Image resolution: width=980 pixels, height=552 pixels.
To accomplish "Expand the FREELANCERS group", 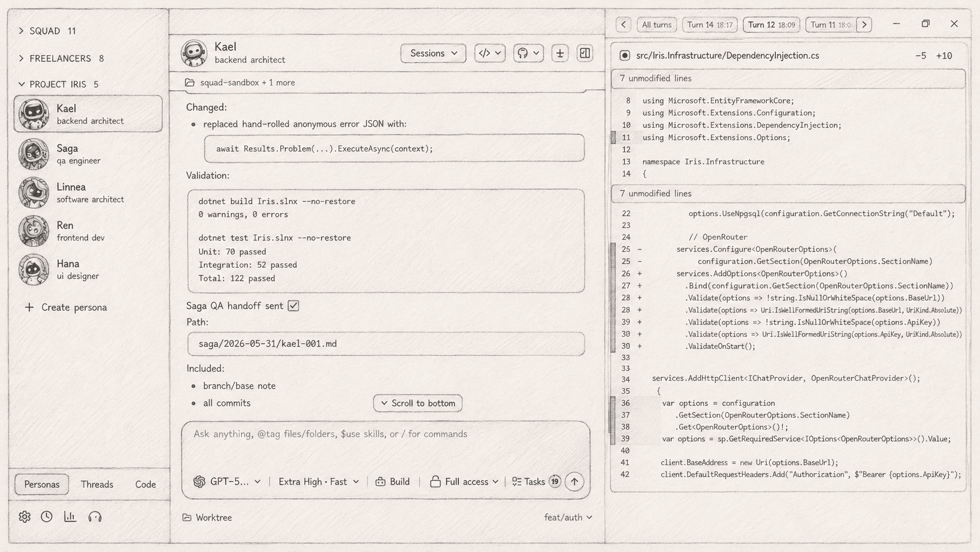I will coord(61,59).
